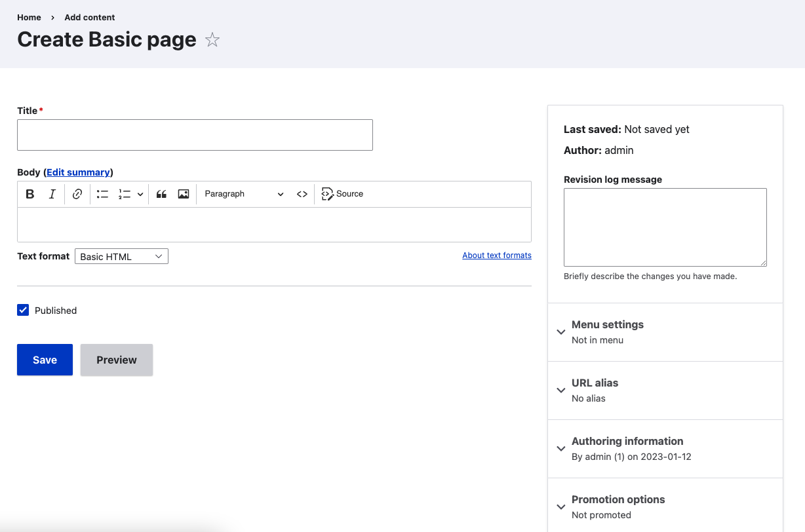
Task: Add a block quote
Action: pos(161,194)
